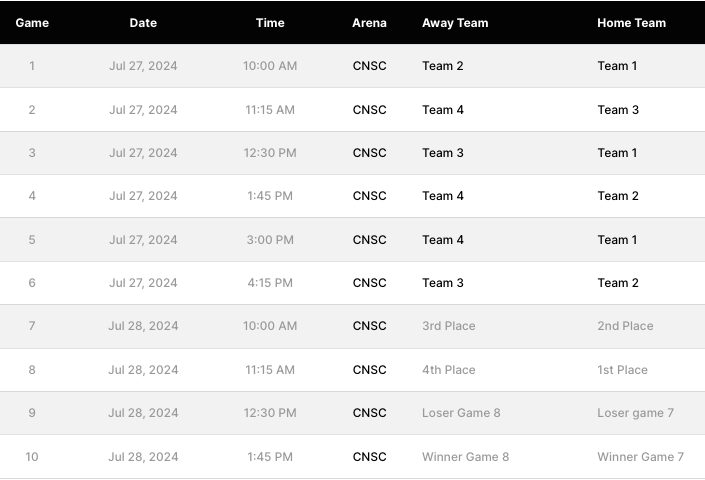705x480 pixels.
Task: Open away Team 4 in game 4
Action: point(443,196)
